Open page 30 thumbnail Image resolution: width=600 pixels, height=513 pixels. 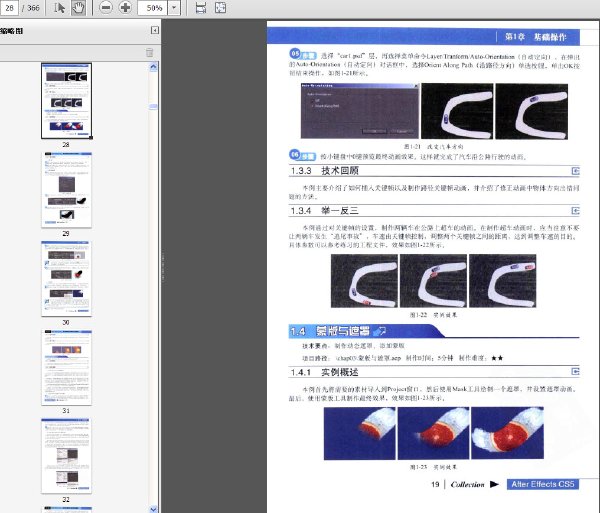click(x=67, y=278)
